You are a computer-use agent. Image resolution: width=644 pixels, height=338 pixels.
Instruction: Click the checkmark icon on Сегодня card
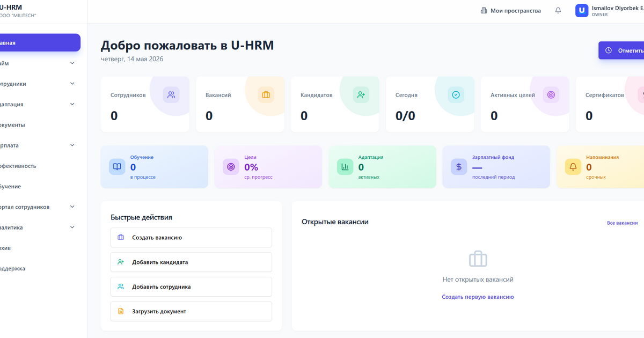(x=456, y=95)
